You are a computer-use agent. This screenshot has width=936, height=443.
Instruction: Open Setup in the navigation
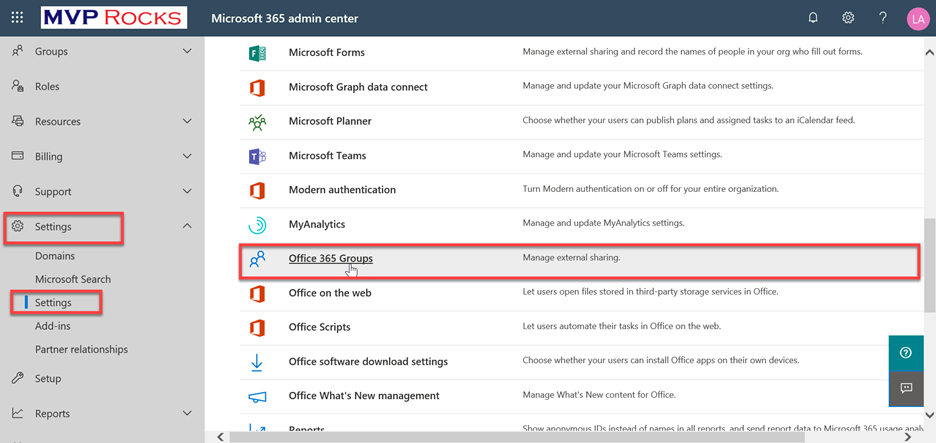(x=48, y=379)
